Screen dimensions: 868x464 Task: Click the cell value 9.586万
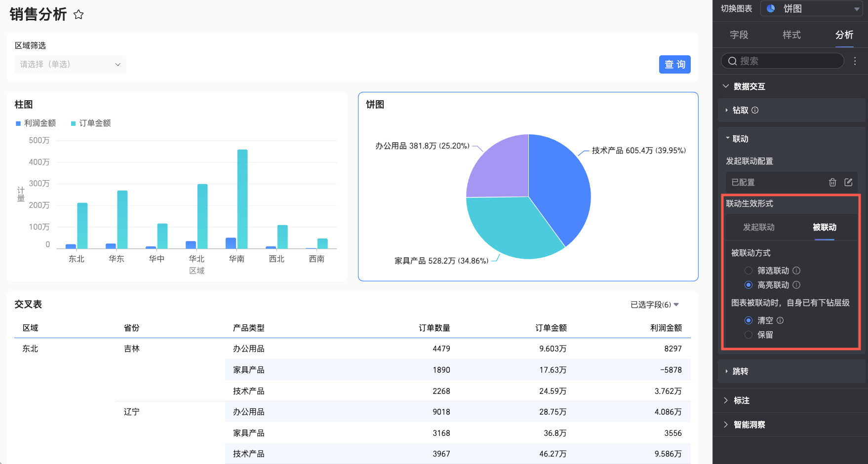coord(668,454)
